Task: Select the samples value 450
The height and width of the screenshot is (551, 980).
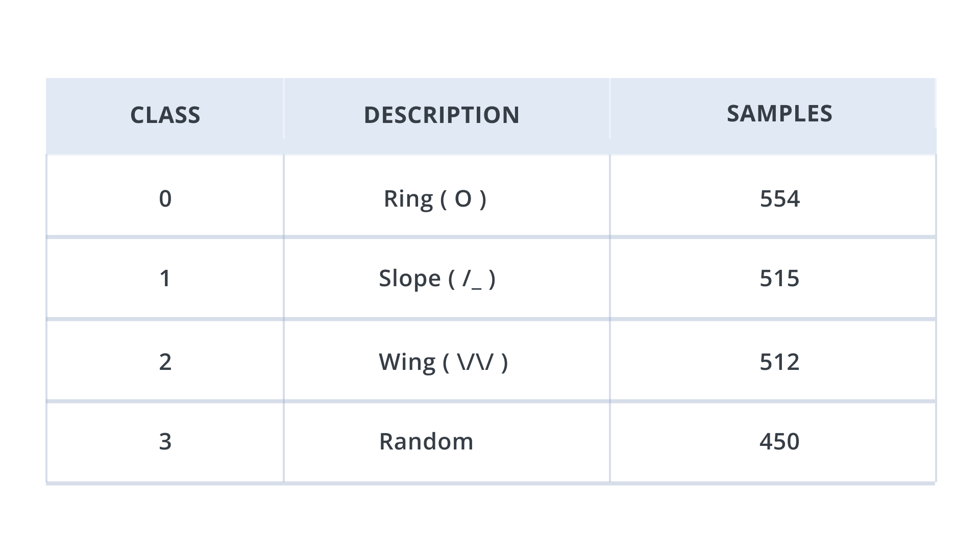Action: click(x=779, y=441)
